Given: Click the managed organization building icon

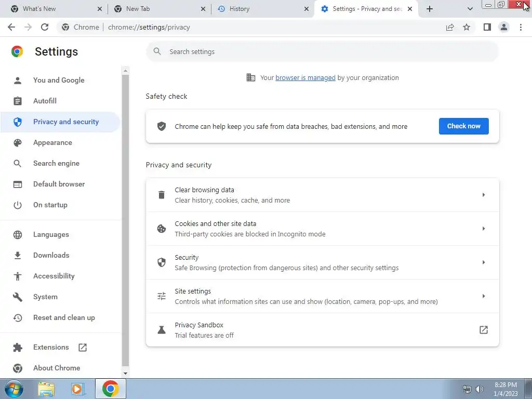Looking at the screenshot, I should 251,78.
